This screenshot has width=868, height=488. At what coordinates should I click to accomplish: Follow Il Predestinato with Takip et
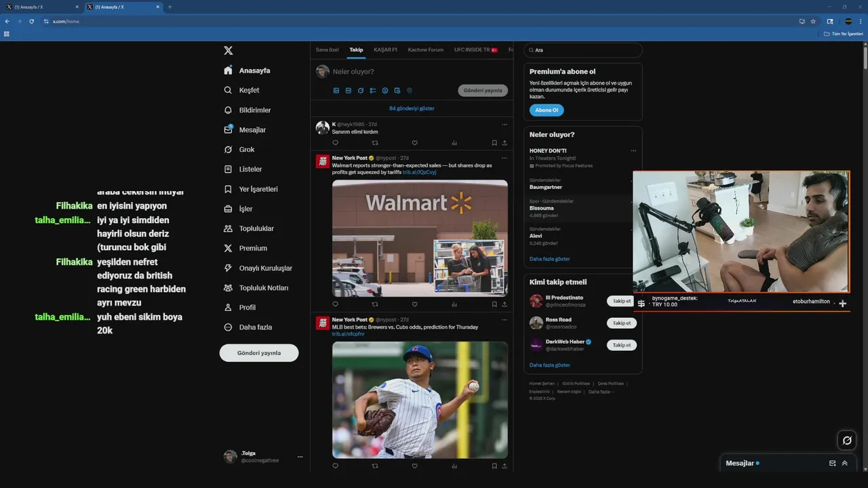coord(622,301)
